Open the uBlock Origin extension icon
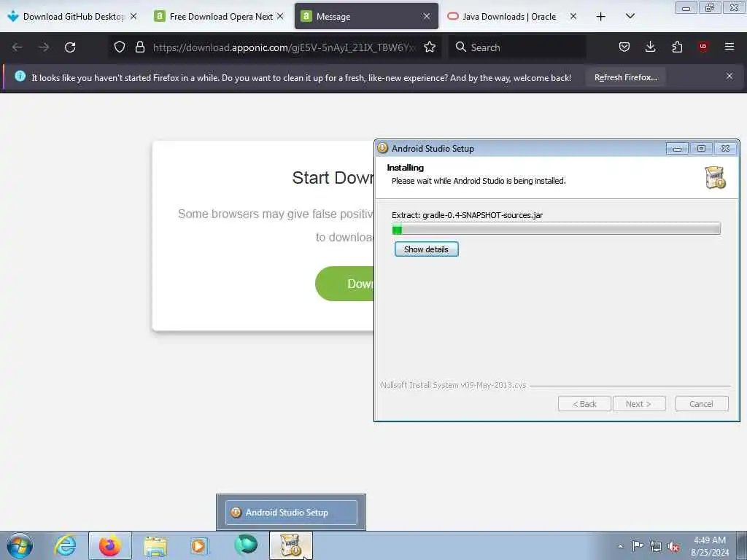 pyautogui.click(x=703, y=47)
